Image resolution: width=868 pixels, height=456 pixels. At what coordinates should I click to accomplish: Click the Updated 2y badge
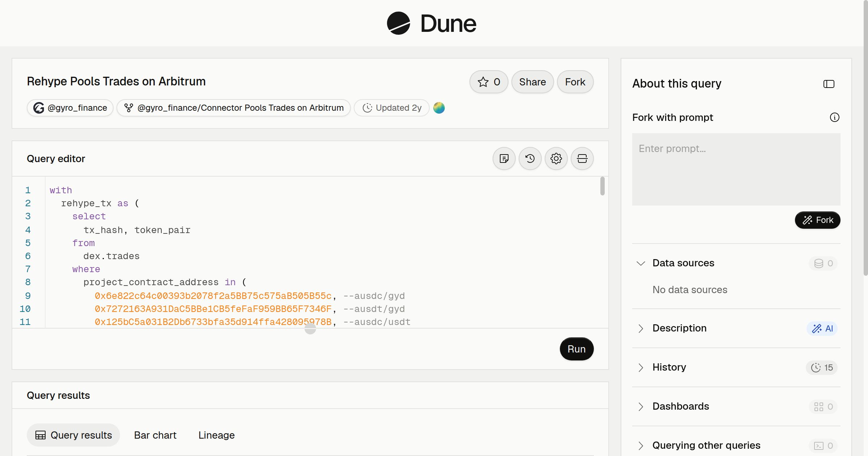392,108
